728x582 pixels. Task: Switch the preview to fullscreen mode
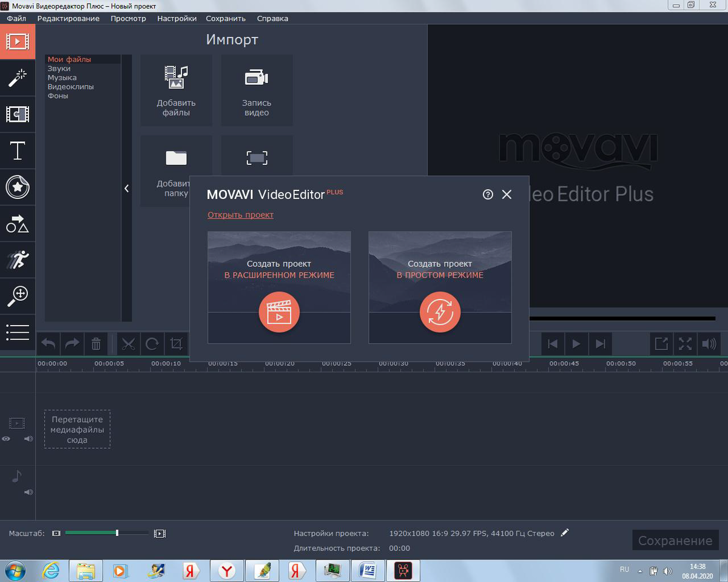point(685,344)
